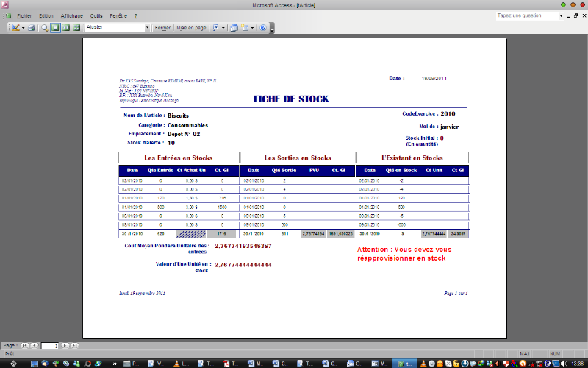Open the Affichage menu

[71, 15]
